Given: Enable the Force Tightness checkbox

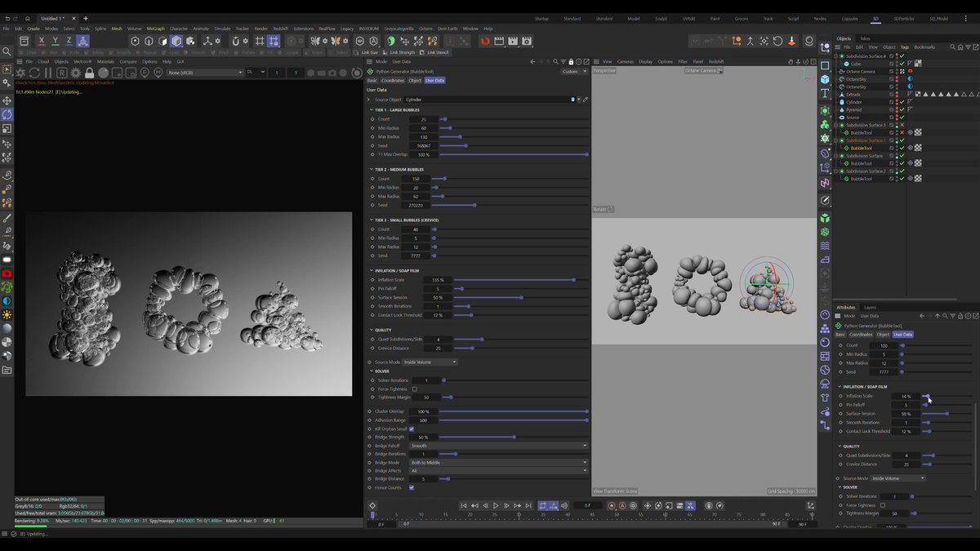Looking at the screenshot, I should click(x=414, y=389).
